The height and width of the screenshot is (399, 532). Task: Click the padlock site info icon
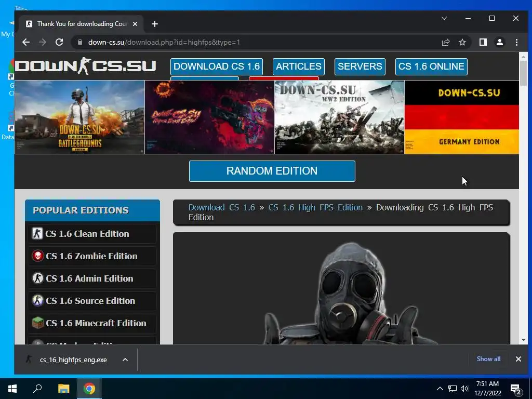(x=80, y=42)
